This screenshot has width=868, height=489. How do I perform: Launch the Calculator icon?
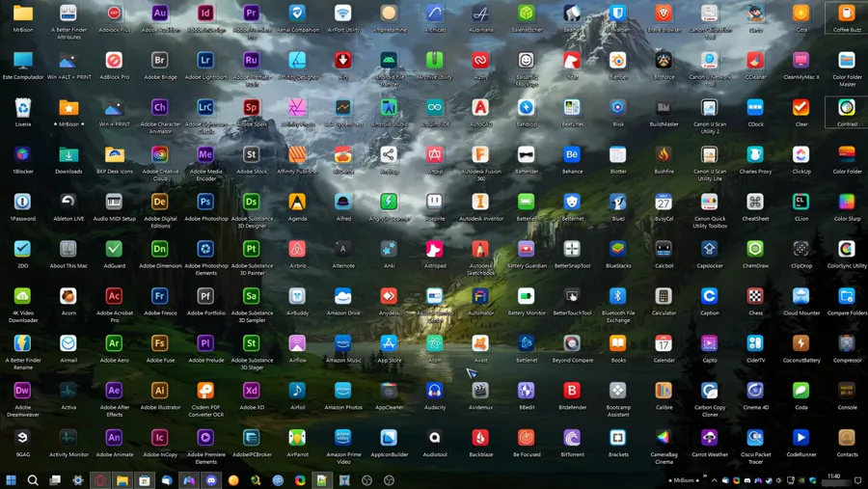pos(664,296)
